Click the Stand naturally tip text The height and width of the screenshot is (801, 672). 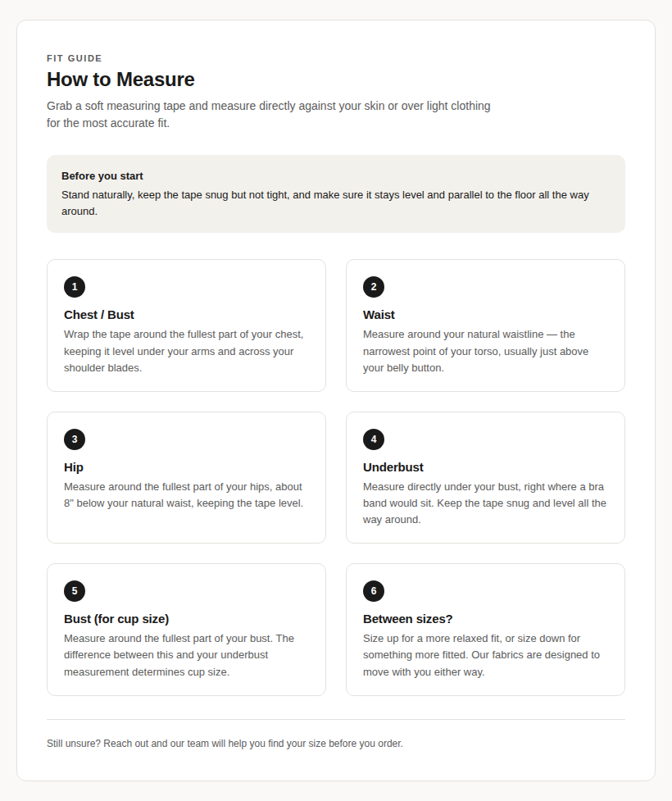325,203
